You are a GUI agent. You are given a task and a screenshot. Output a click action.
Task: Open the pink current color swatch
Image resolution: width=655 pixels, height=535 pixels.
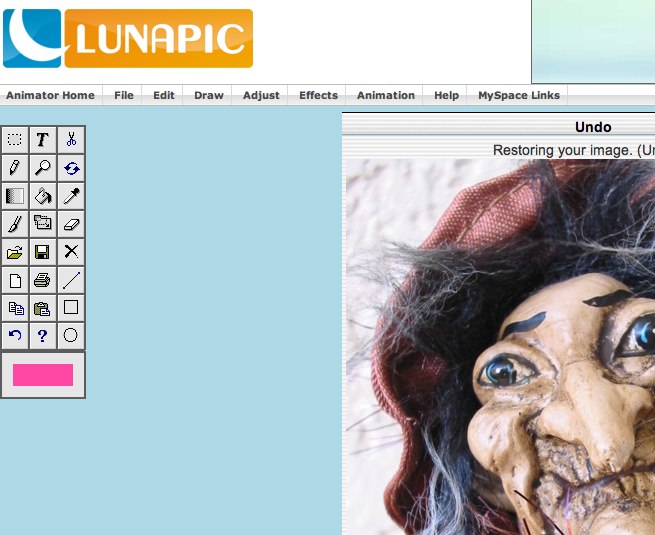tap(43, 375)
